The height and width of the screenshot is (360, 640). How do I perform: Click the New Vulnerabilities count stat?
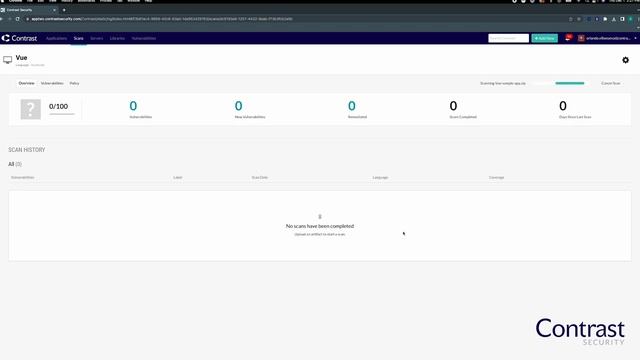(249, 109)
